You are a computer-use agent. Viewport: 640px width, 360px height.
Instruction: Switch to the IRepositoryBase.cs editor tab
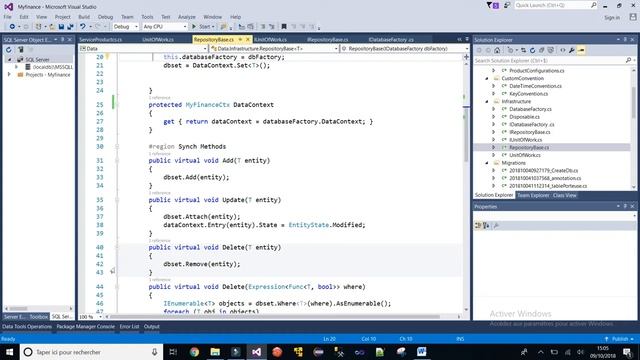[x=327, y=40]
